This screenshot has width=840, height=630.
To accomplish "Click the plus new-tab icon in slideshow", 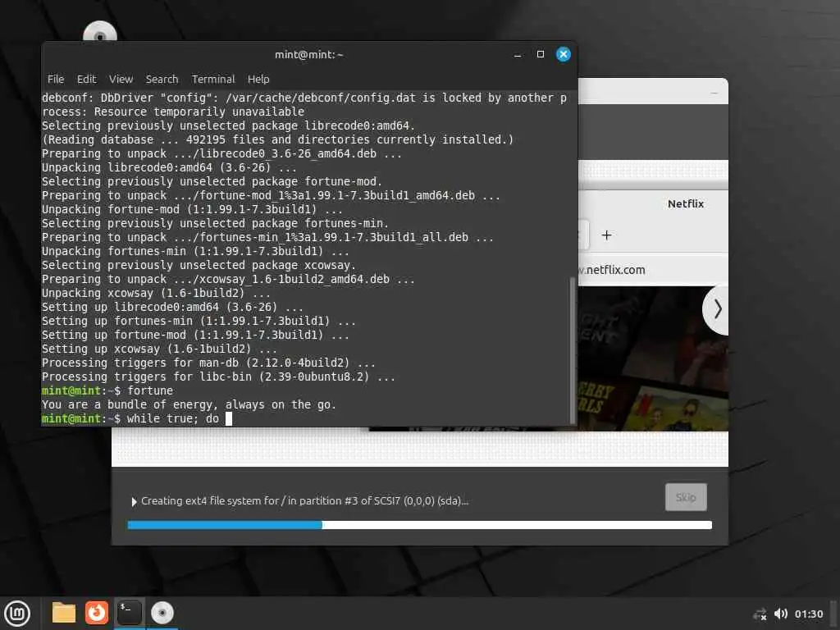I will tap(606, 235).
